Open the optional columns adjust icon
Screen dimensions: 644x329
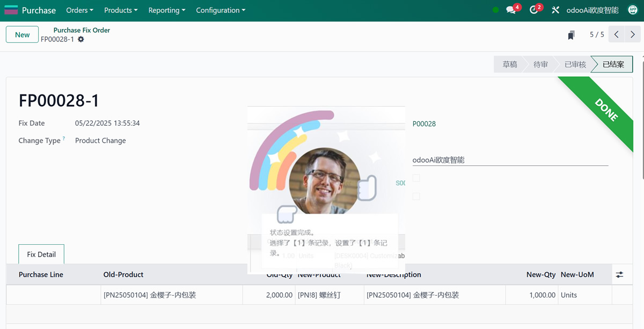pos(620,275)
